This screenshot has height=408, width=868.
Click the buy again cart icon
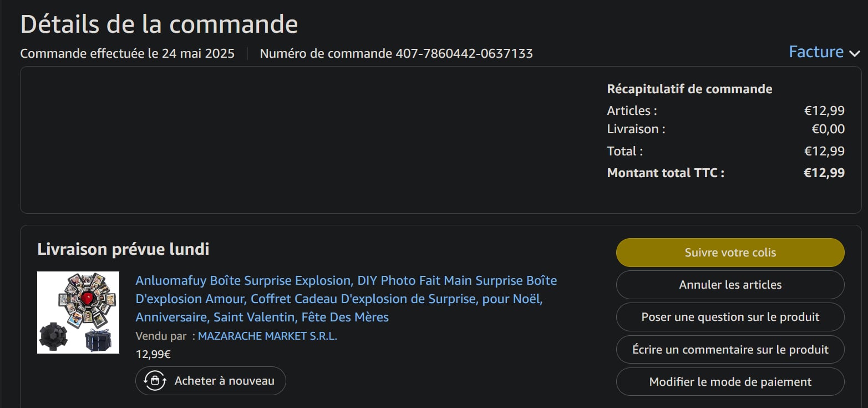155,381
